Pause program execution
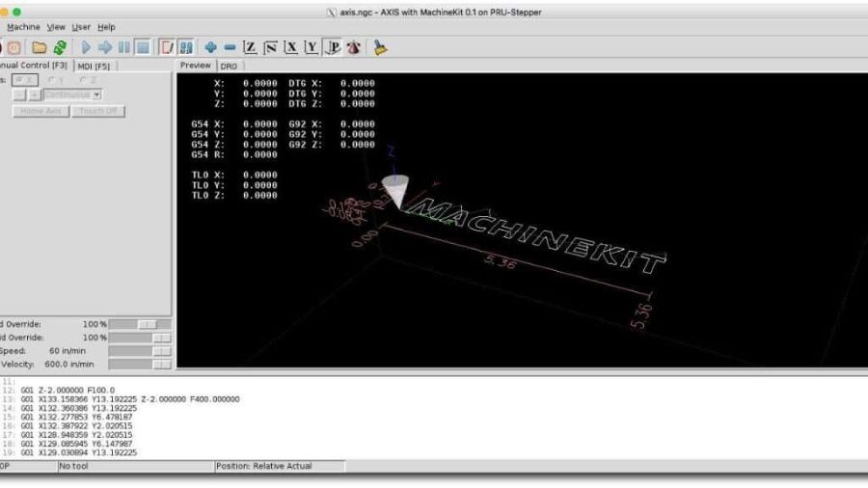This screenshot has height=488, width=868. coord(124,48)
